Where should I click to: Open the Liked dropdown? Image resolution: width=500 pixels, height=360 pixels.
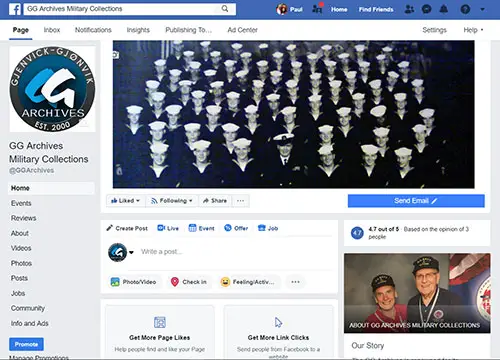coord(125,201)
